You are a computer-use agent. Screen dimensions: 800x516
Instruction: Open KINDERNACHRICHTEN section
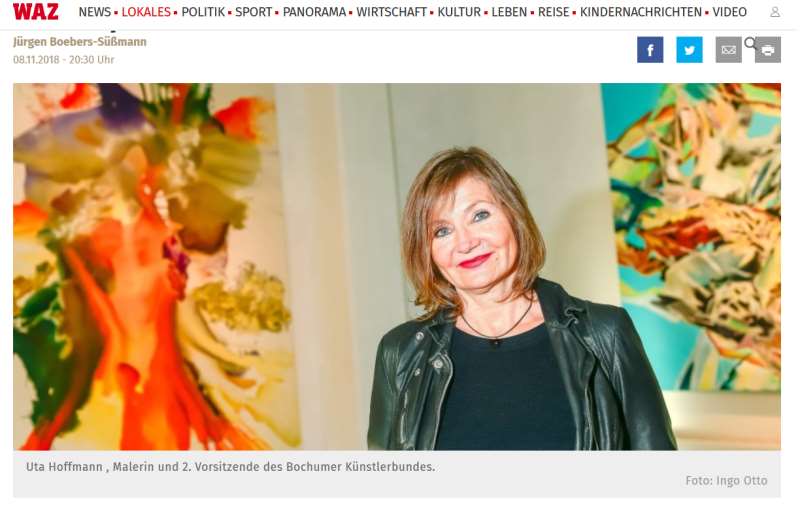pyautogui.click(x=641, y=12)
